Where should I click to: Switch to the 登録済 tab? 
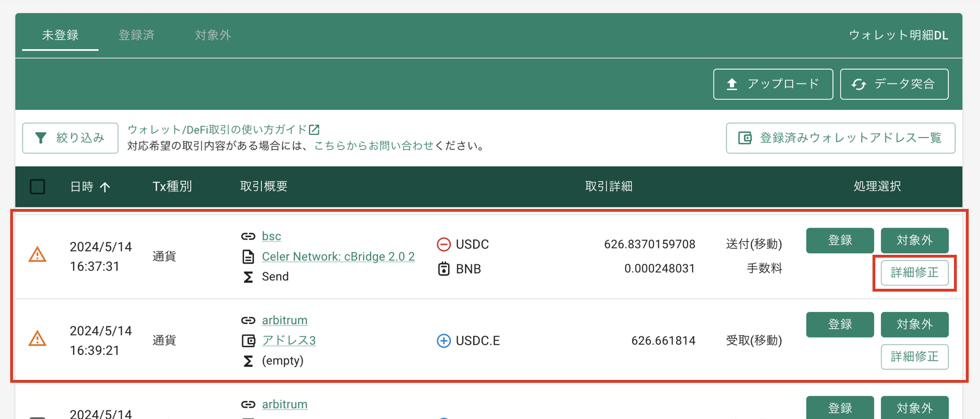pyautogui.click(x=136, y=35)
